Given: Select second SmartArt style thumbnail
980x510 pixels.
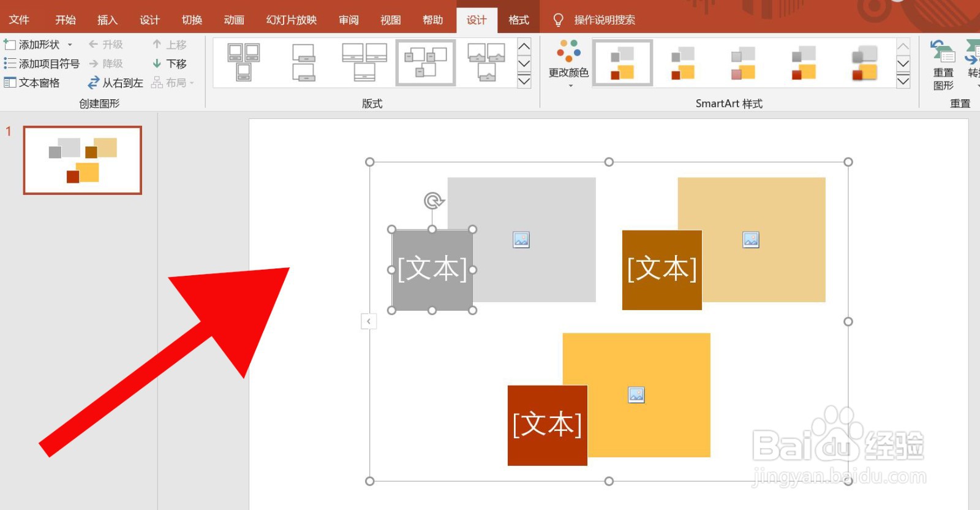Looking at the screenshot, I should [x=683, y=63].
